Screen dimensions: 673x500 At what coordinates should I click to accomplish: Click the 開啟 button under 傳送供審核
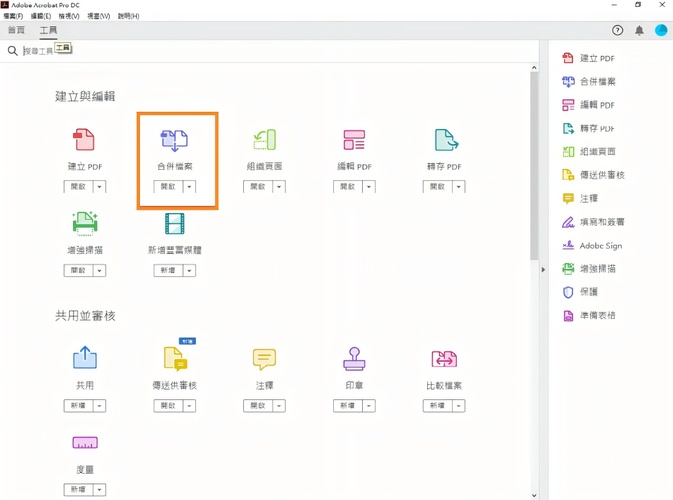(x=168, y=406)
